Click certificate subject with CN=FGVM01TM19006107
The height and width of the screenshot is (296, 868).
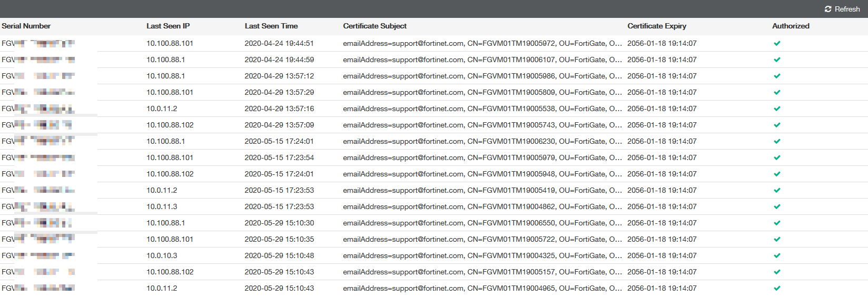[x=482, y=60]
